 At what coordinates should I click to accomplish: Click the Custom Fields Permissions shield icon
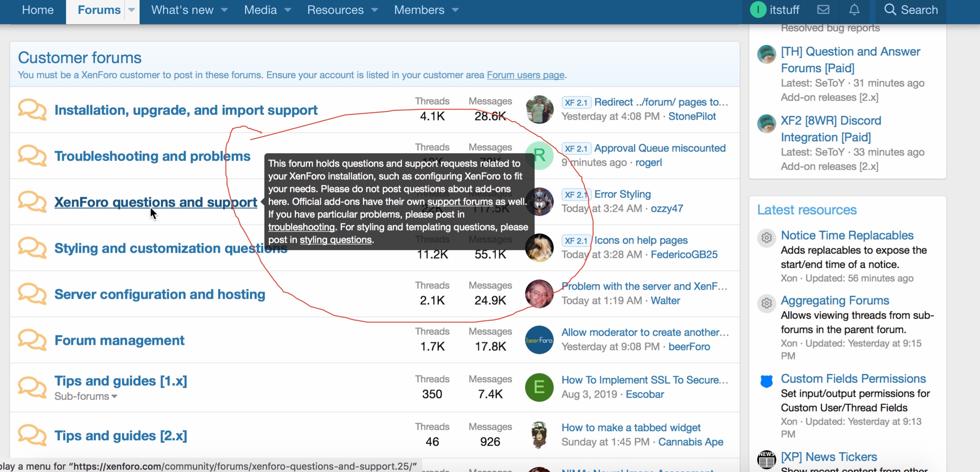click(767, 381)
